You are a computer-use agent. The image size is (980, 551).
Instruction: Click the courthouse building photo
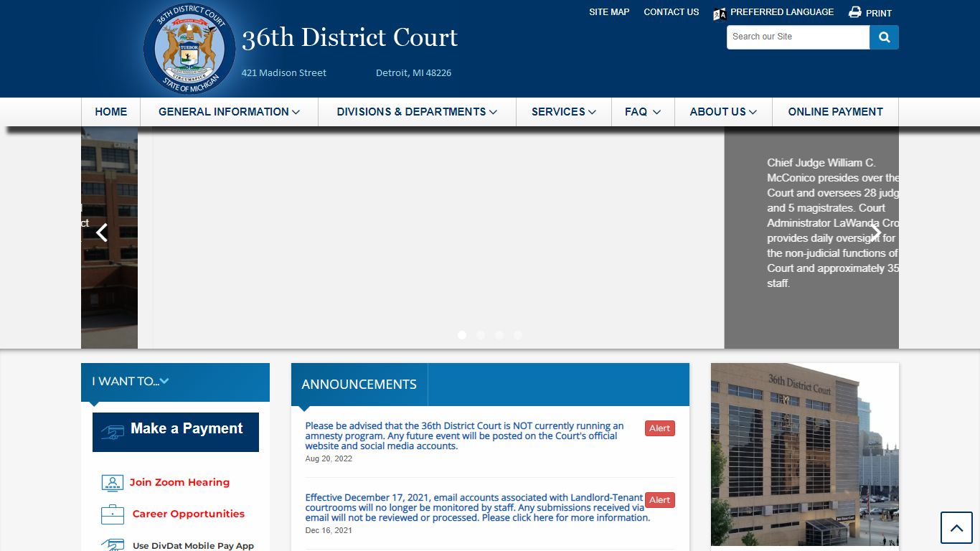[805, 455]
